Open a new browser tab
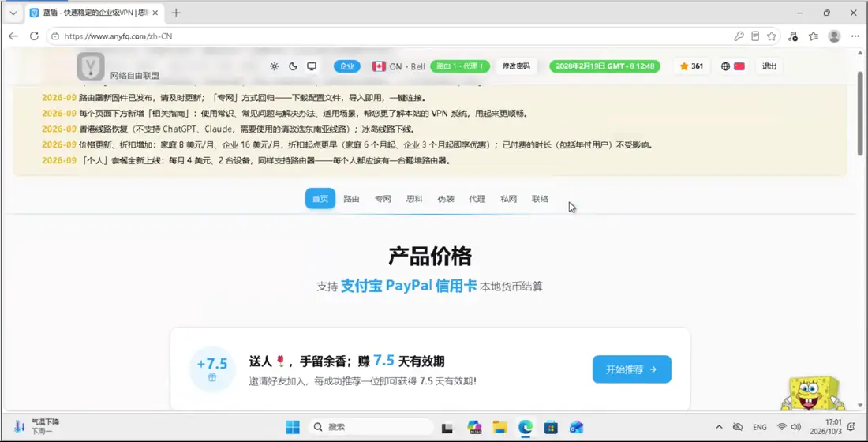The width and height of the screenshot is (868, 442). pyautogui.click(x=176, y=13)
